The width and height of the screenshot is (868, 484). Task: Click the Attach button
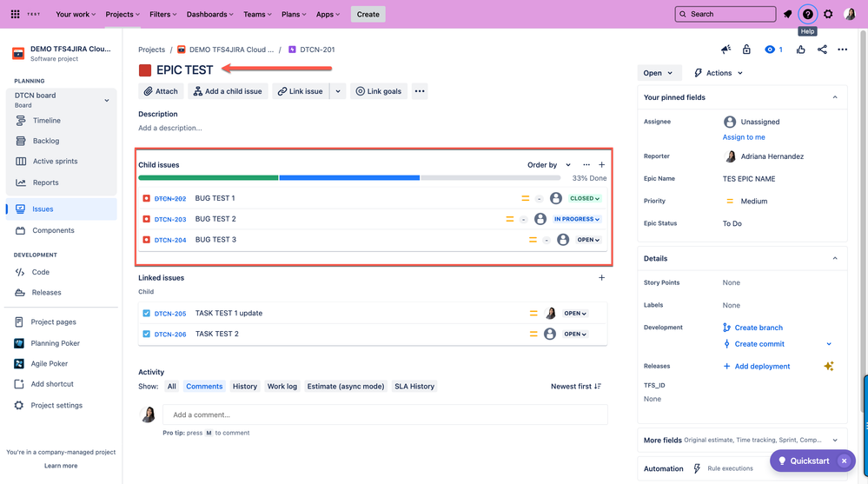pyautogui.click(x=161, y=91)
